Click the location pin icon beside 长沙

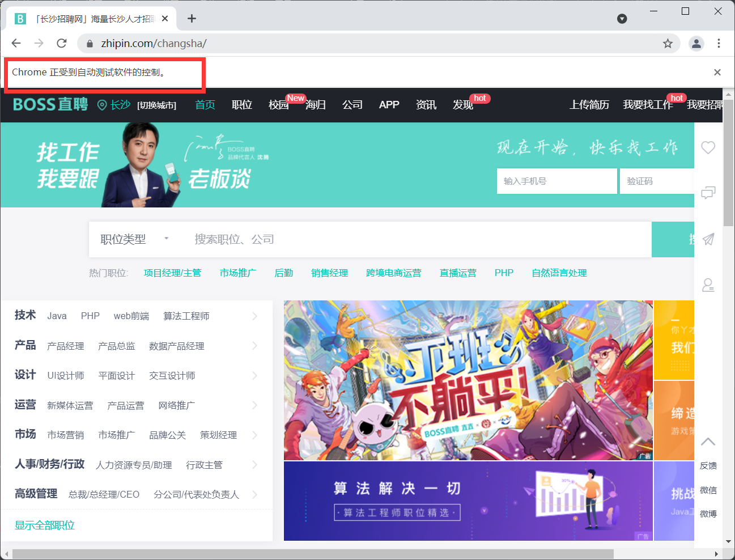[x=103, y=104]
